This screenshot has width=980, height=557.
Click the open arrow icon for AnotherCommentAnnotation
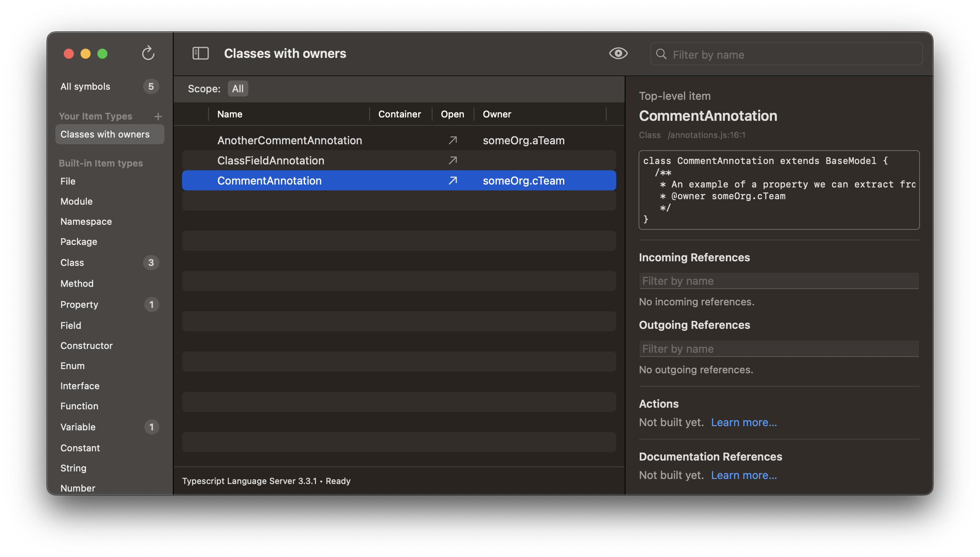point(453,139)
